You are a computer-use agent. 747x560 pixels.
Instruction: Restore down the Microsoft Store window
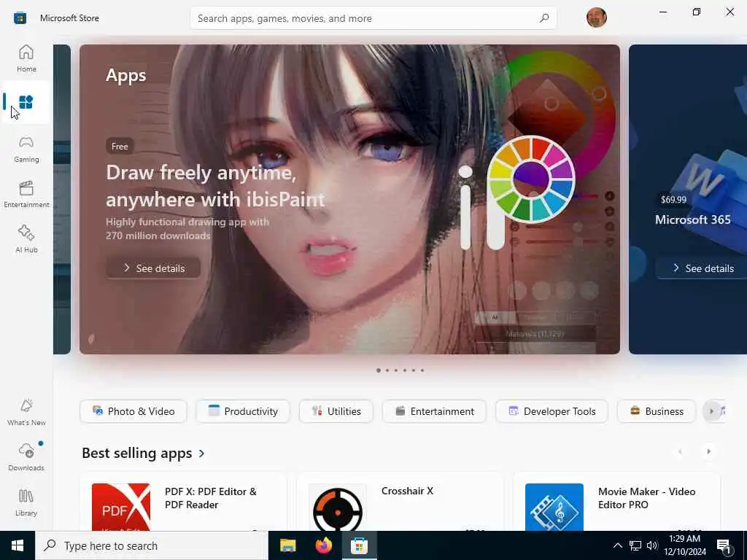(x=697, y=12)
